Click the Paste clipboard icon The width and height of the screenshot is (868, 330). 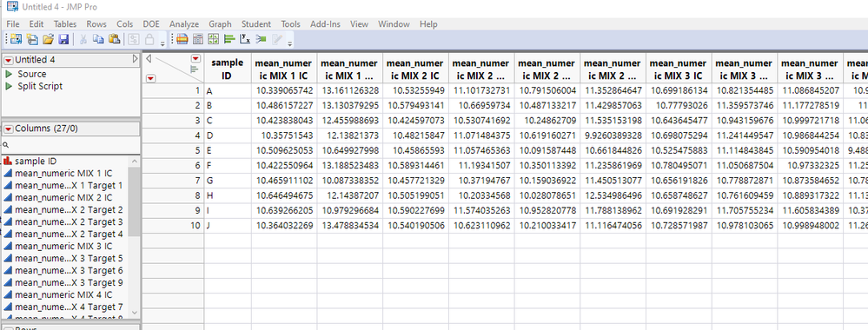pyautogui.click(x=114, y=39)
